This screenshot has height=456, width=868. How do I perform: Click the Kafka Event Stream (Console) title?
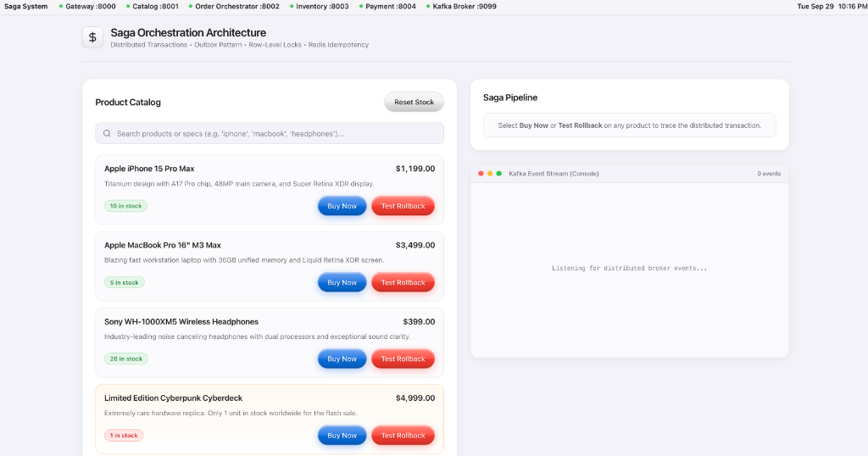[x=554, y=174]
